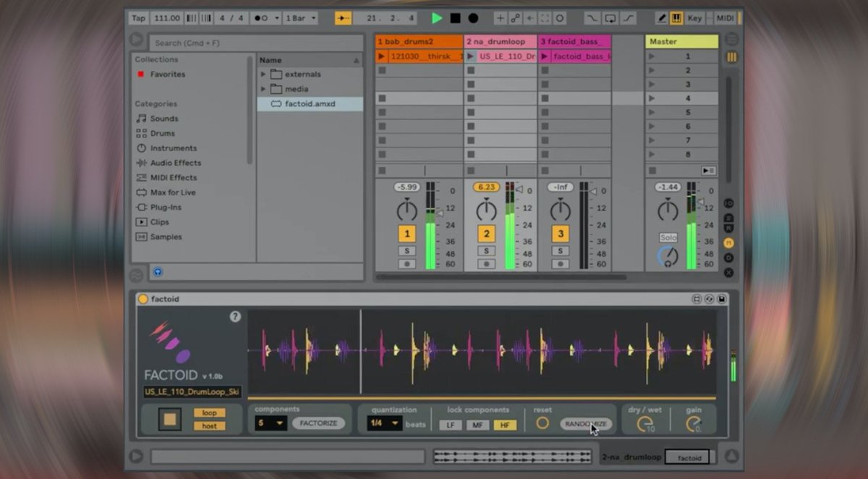Open the factoid help question mark
Image resolution: width=868 pixels, height=479 pixels.
click(x=235, y=316)
